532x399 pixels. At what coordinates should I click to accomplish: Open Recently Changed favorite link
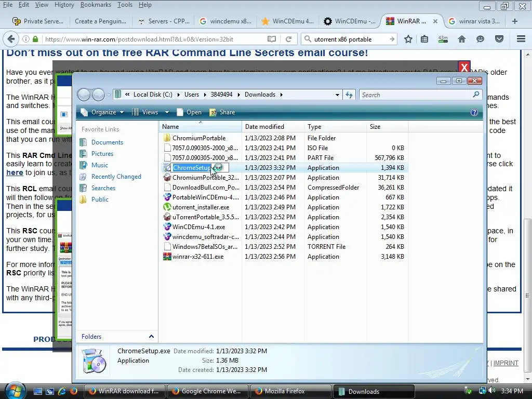click(116, 177)
